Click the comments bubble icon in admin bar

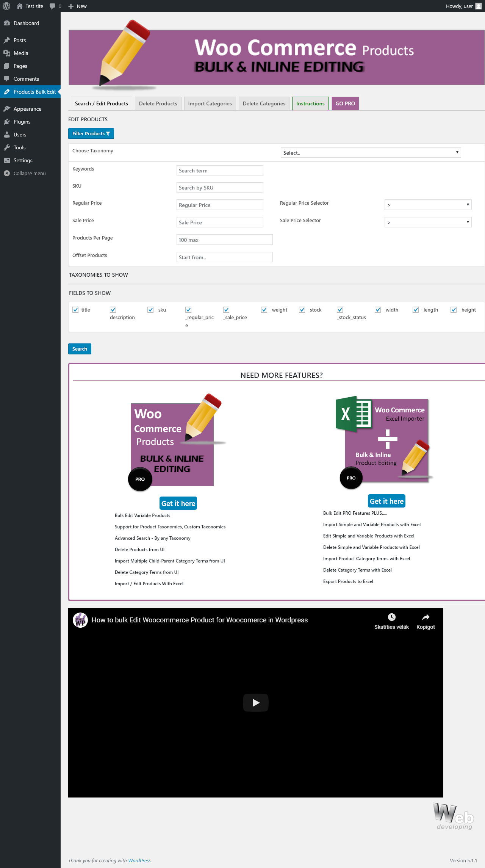52,6
